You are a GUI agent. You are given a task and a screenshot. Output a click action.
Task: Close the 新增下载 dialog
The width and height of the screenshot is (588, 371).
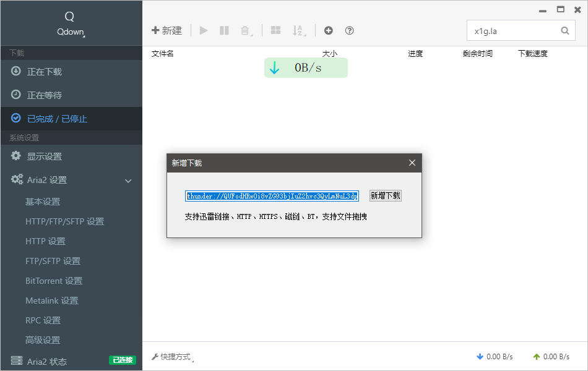pos(412,163)
